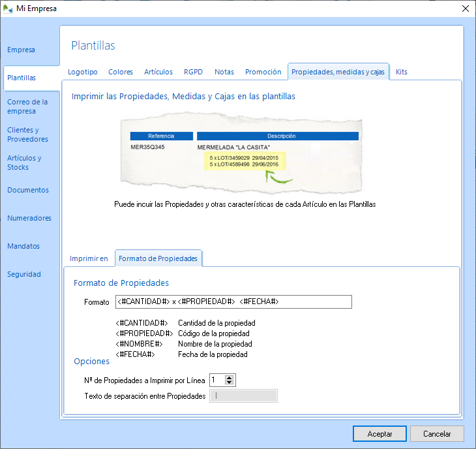
Task: Open Correo de la empresa section
Action: click(27, 106)
